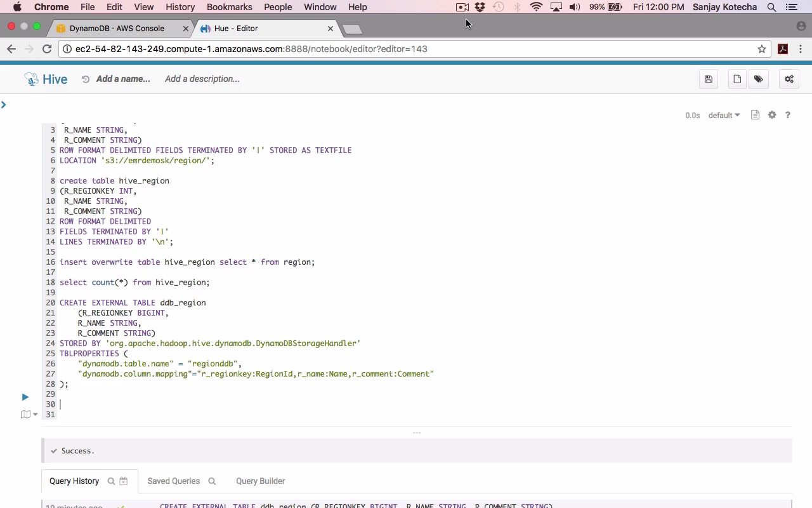This screenshot has height=508, width=812.
Task: Open the Query Builder tab
Action: pos(260,481)
